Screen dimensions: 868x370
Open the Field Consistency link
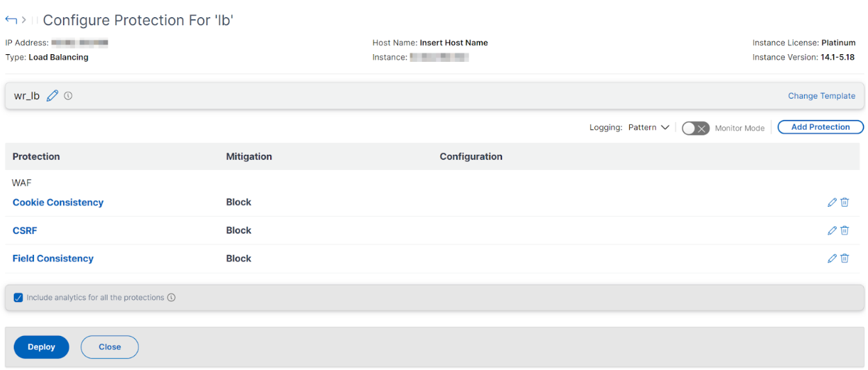pyautogui.click(x=53, y=258)
